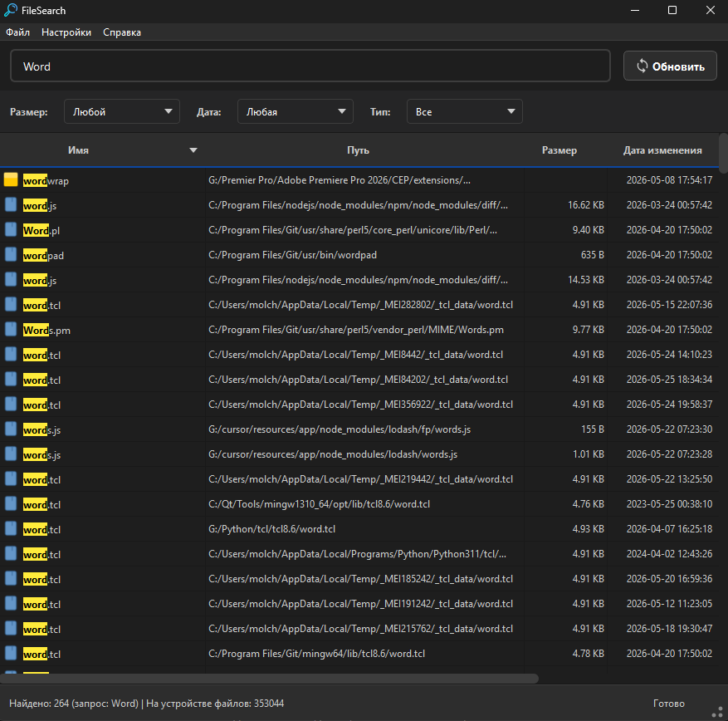The image size is (728, 721).
Task: Click path containing _MEI282802 word.tcl
Action: (360, 304)
